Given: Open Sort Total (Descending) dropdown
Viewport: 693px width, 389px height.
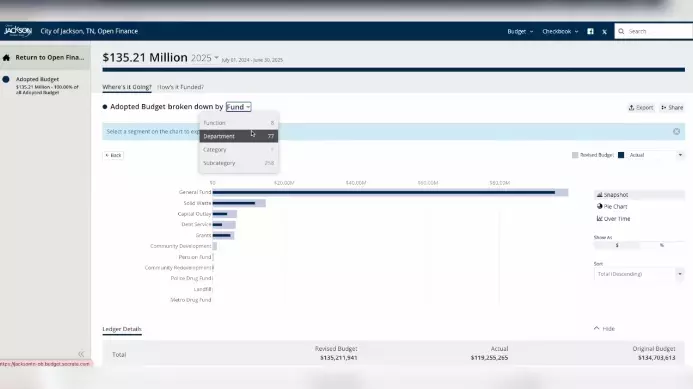Looking at the screenshot, I should tap(639, 274).
